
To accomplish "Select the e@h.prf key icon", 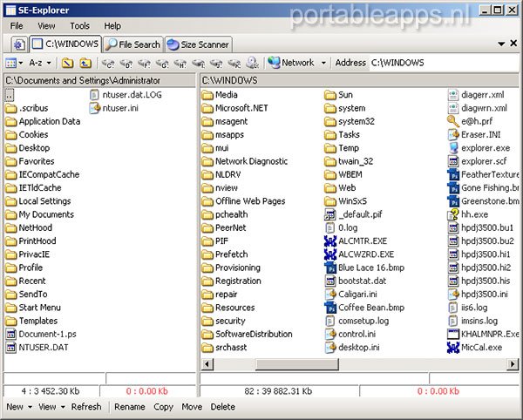I will click(x=453, y=121).
